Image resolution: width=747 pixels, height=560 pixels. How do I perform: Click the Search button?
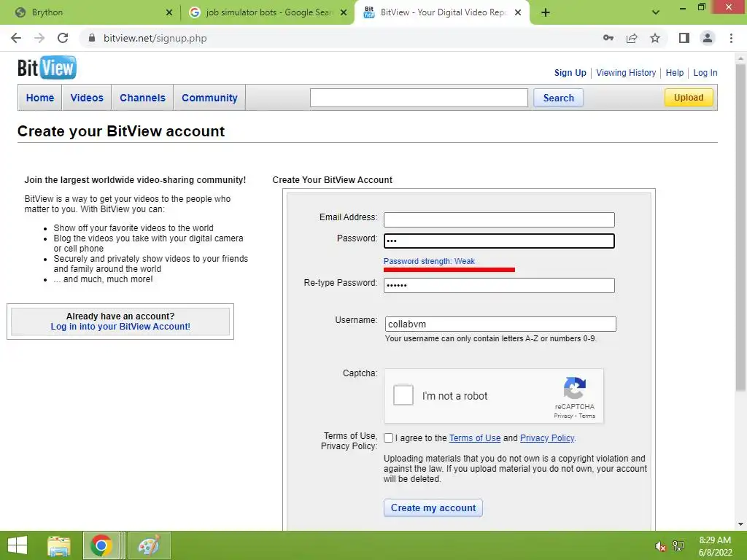point(558,98)
